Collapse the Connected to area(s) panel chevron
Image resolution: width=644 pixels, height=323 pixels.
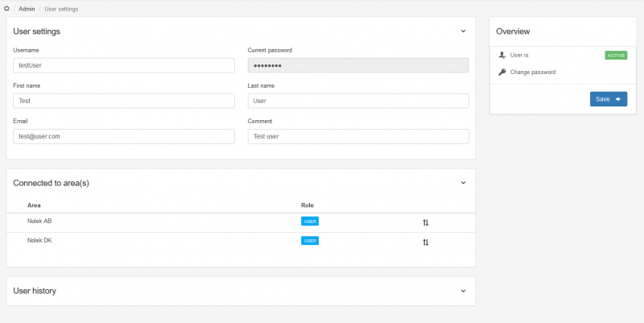coord(464,183)
